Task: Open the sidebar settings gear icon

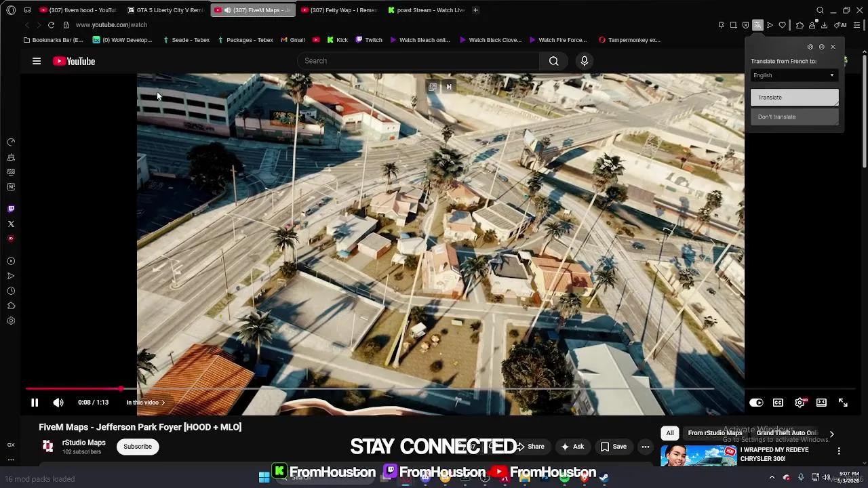Action: (x=11, y=321)
